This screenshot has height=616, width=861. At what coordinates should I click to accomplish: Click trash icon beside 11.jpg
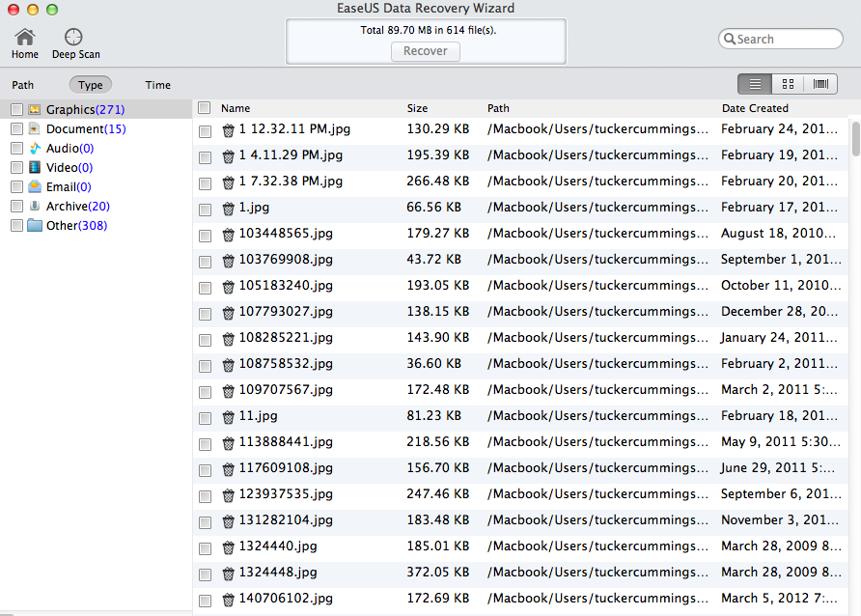pos(229,417)
